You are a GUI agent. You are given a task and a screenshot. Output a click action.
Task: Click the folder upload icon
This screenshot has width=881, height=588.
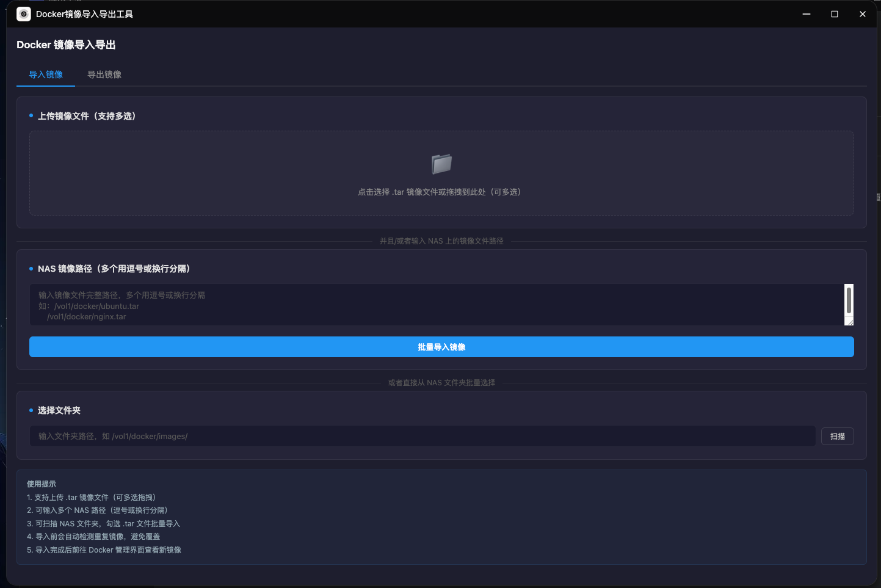coord(441,164)
